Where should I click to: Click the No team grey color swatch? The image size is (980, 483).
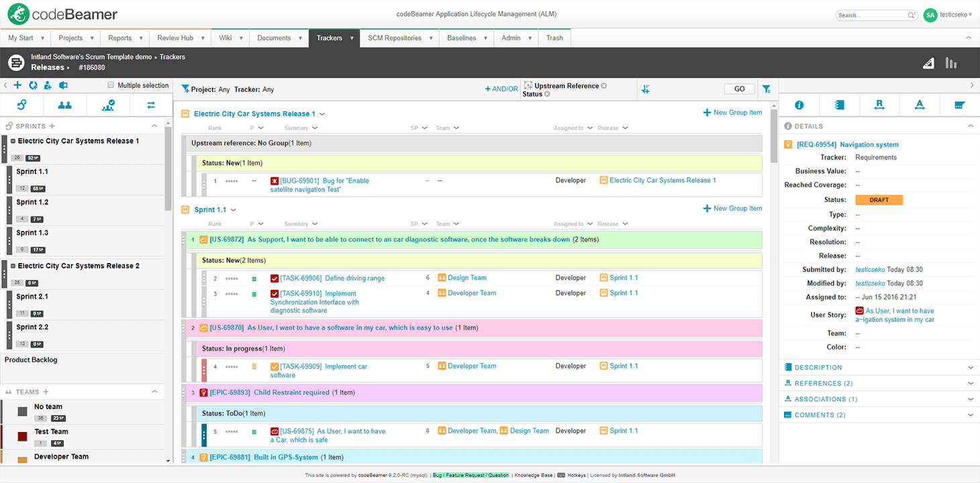[x=22, y=411]
